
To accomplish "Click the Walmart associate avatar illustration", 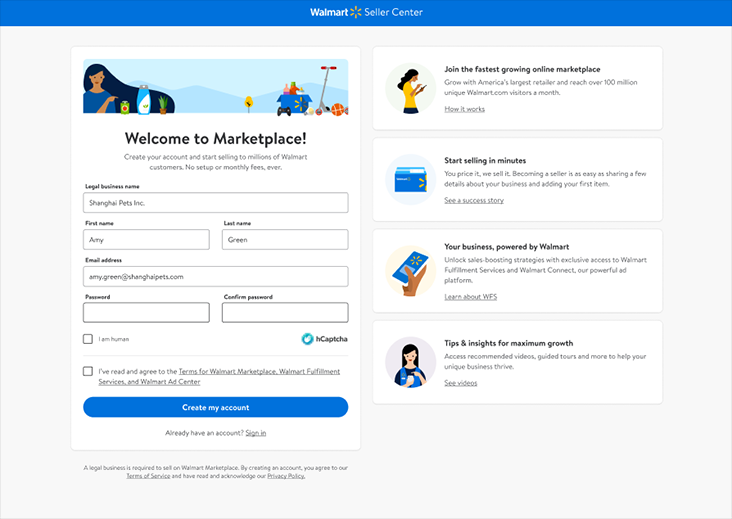I will coord(410,362).
